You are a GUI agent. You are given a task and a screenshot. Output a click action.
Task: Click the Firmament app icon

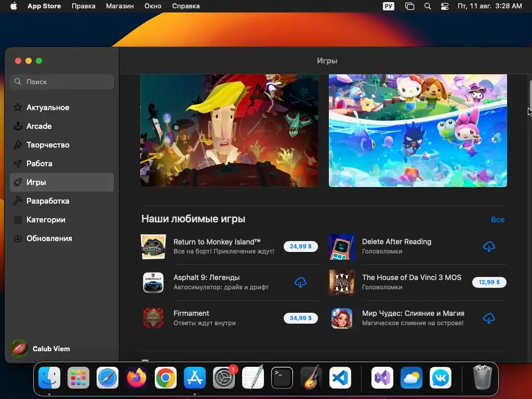(x=153, y=318)
